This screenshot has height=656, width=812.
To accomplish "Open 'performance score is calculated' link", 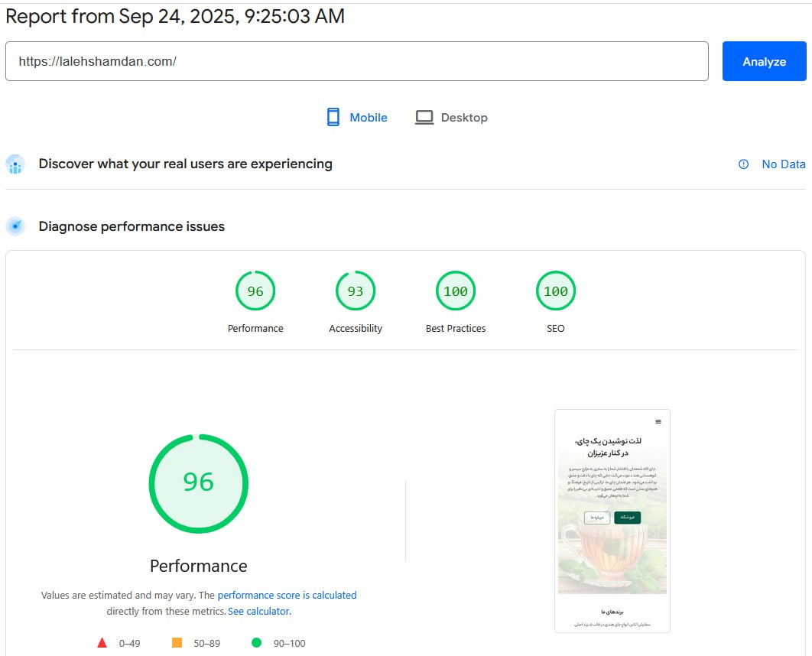I will tap(287, 595).
